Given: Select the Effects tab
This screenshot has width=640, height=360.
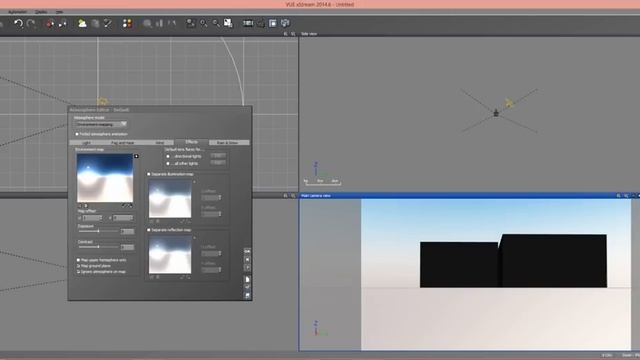Looking at the screenshot, I should 191,142.
